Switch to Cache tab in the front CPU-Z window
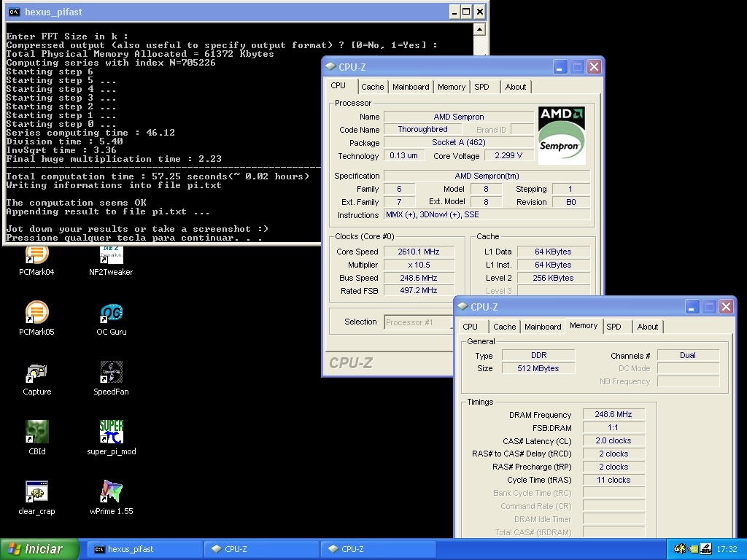747x560 pixels. point(505,327)
